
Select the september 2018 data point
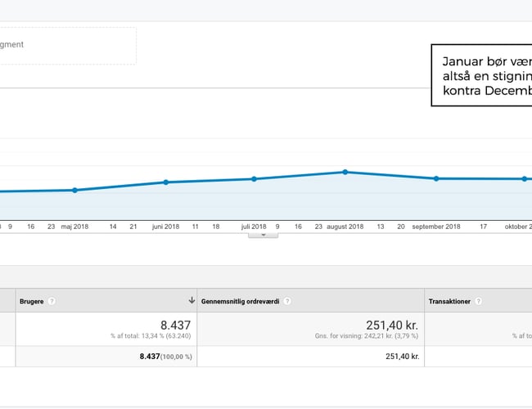click(x=436, y=178)
